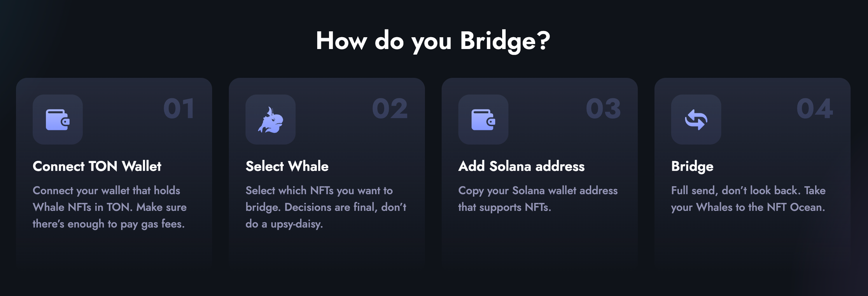Screen dimensions: 868x296
Task: Click the step number 04
Action: pos(815,108)
